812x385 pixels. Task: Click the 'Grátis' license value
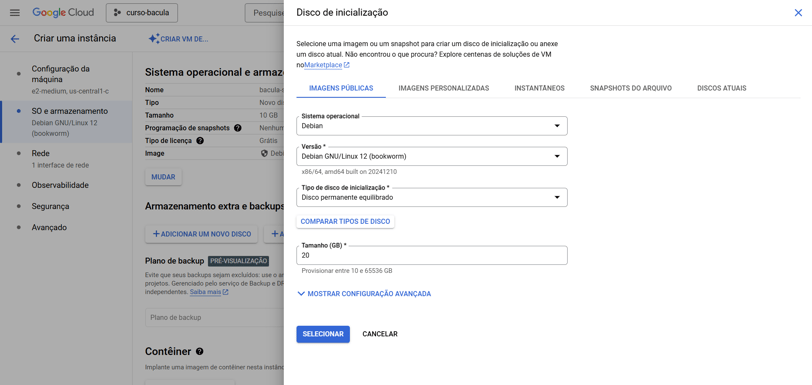[x=269, y=140]
